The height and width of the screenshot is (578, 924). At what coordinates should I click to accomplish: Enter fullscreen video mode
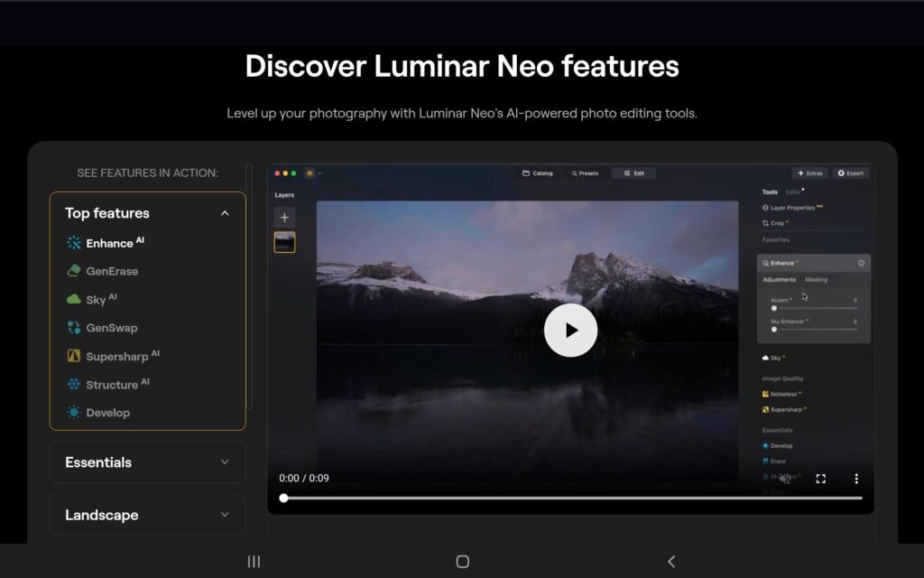[x=821, y=479]
